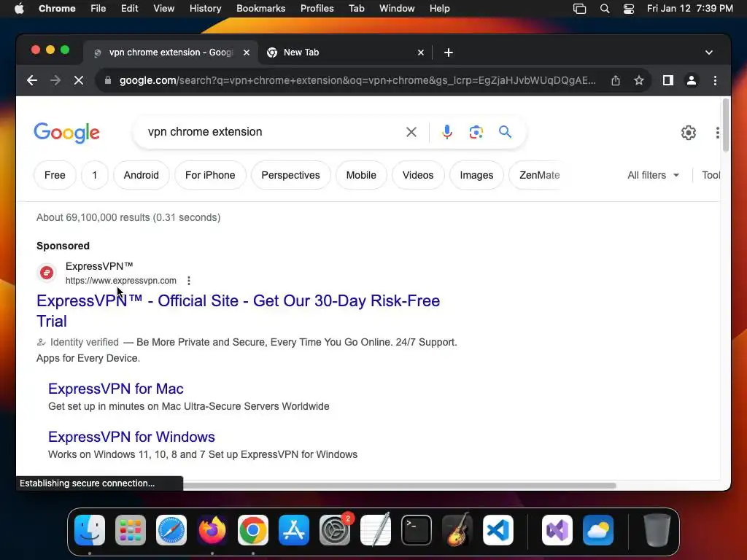Select the Perspectives filter chip

(x=290, y=175)
